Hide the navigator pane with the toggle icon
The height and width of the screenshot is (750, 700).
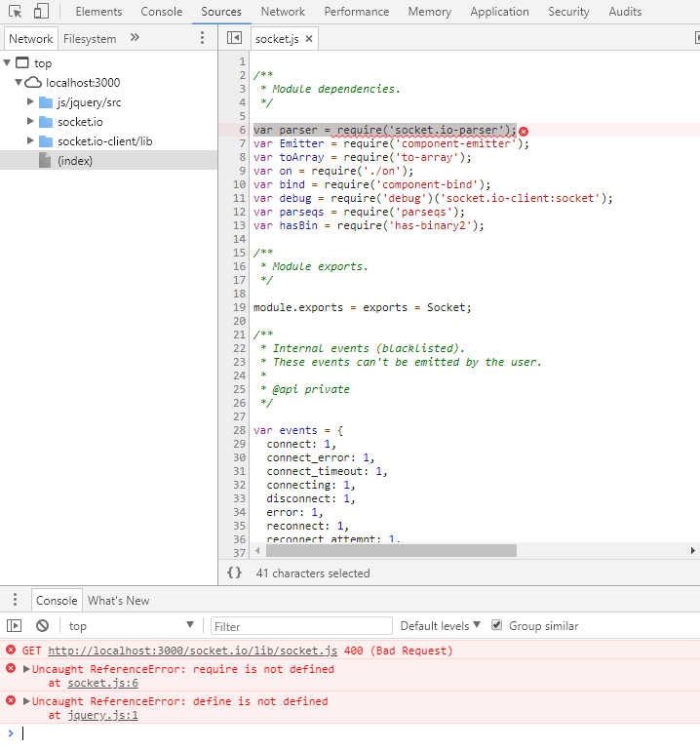pyautogui.click(x=234, y=38)
